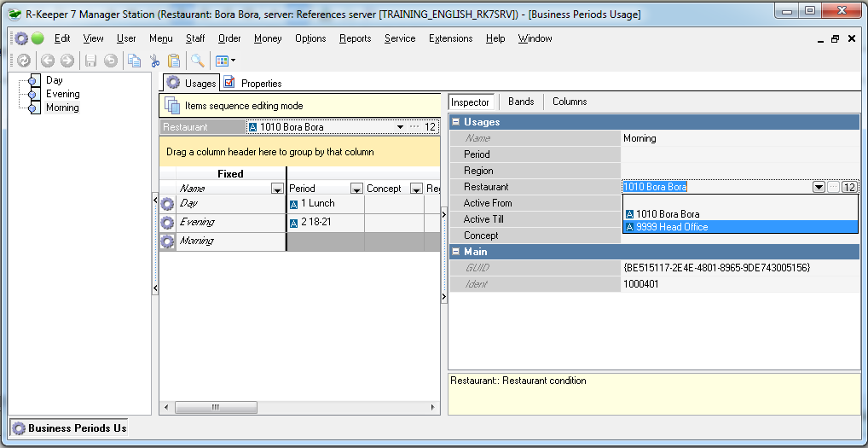Click the grid scrollbar right arrow
The width and height of the screenshot is (868, 448).
[433, 408]
